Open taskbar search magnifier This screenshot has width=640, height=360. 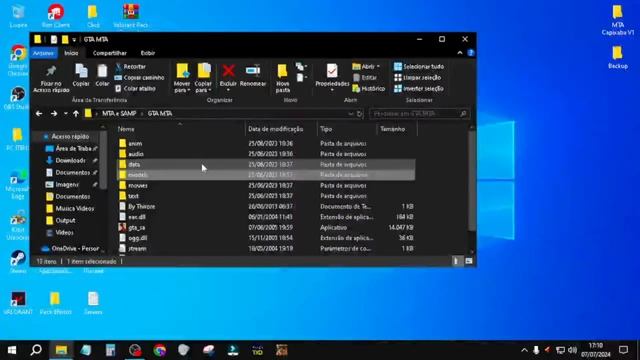point(36,350)
